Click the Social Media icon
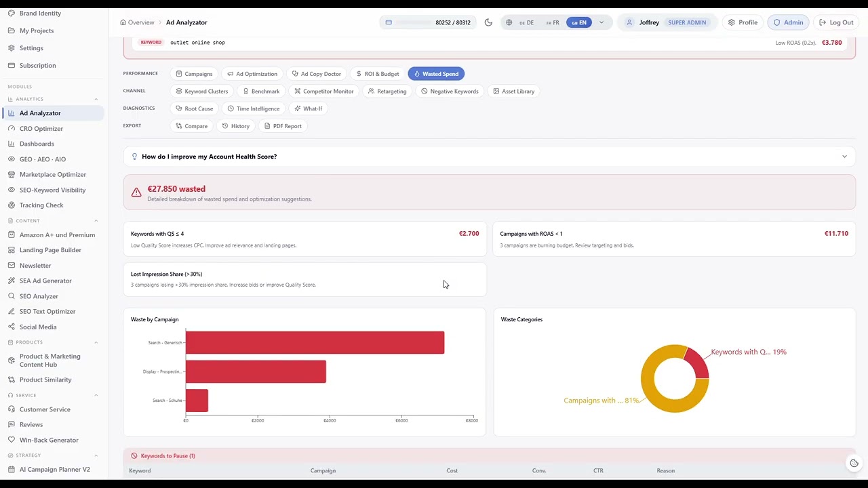The width and height of the screenshot is (868, 488). tap(12, 327)
